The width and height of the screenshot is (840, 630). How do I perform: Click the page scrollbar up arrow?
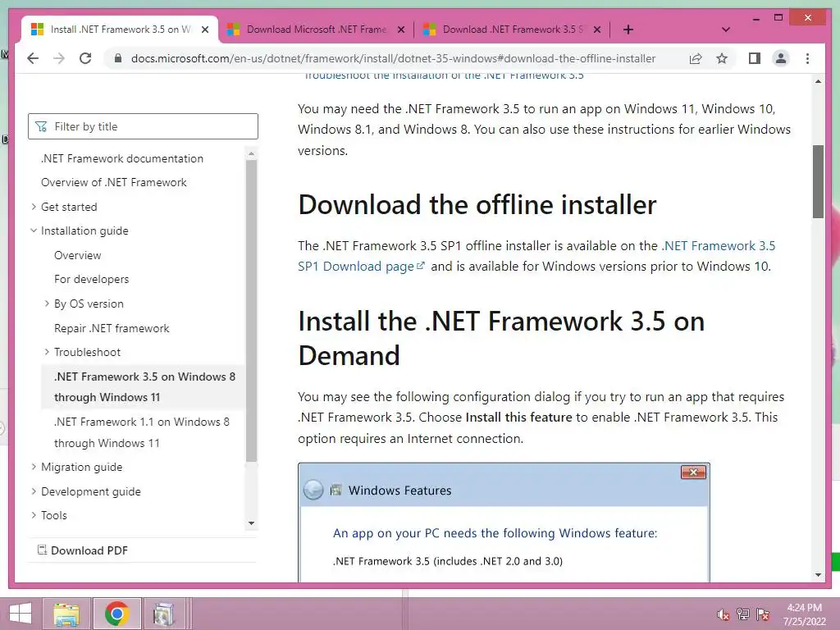pos(818,81)
